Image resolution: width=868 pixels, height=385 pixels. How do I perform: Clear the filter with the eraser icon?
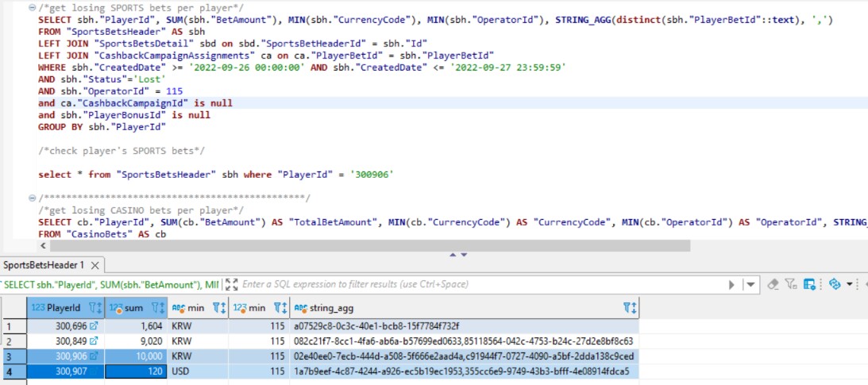773,284
